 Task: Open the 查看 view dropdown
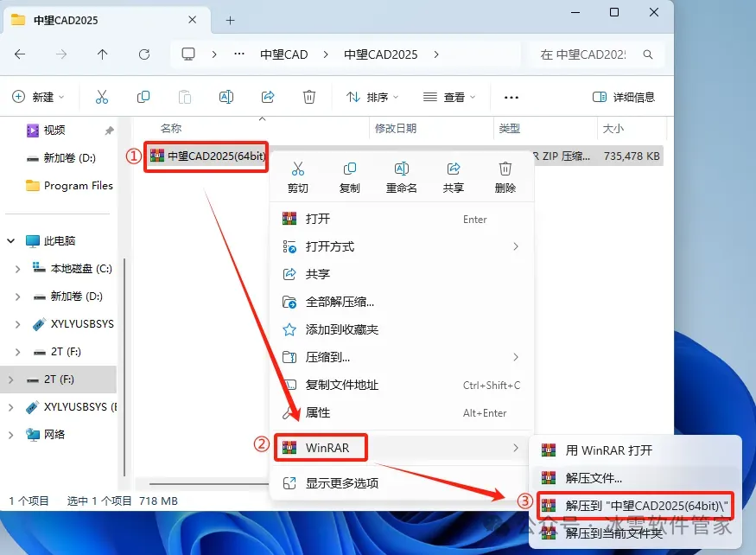coord(449,97)
